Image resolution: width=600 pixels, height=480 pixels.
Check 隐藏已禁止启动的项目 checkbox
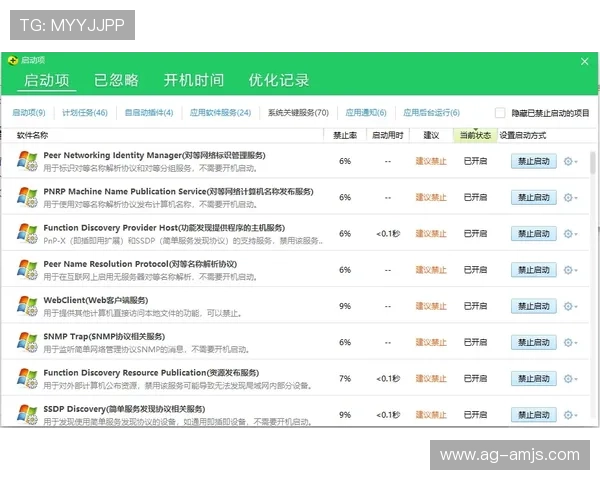point(500,113)
